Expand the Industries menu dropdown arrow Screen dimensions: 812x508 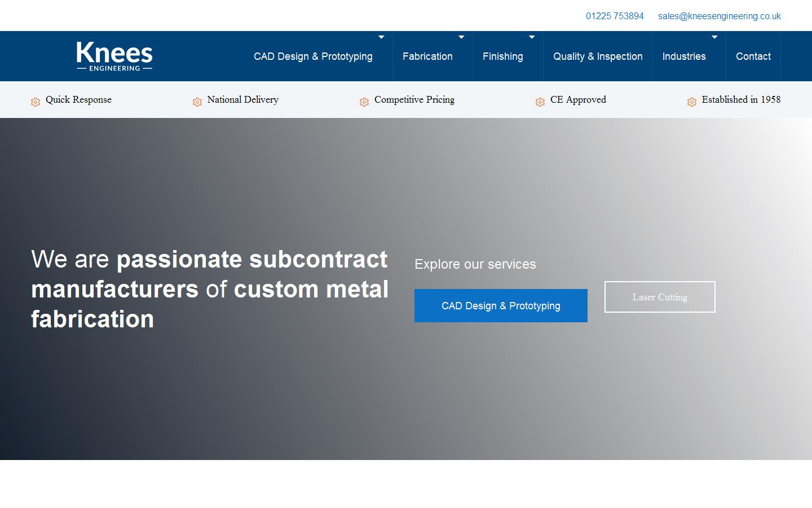tap(714, 37)
